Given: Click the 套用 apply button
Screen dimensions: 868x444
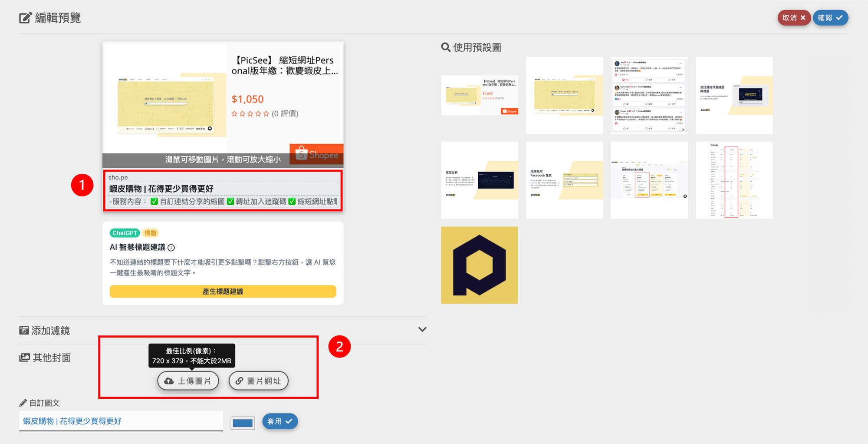Looking at the screenshot, I should (280, 421).
